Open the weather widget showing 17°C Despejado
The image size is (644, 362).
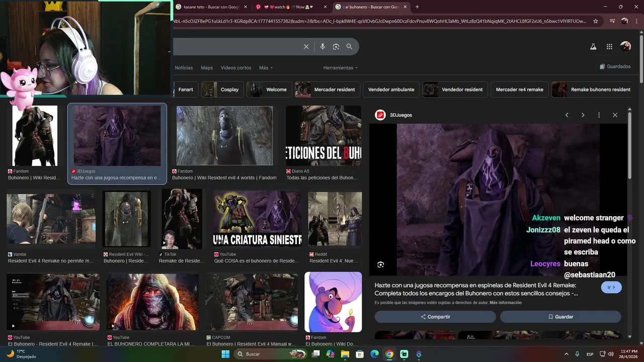pyautogui.click(x=21, y=354)
